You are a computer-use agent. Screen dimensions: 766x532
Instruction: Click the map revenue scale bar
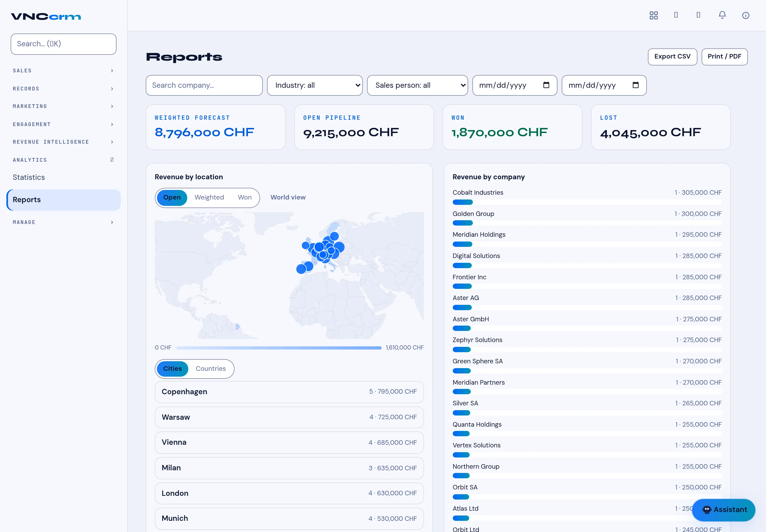click(279, 348)
